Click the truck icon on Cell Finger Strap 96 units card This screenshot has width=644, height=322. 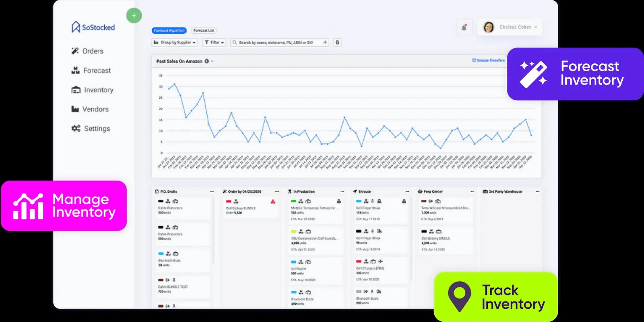click(x=380, y=231)
